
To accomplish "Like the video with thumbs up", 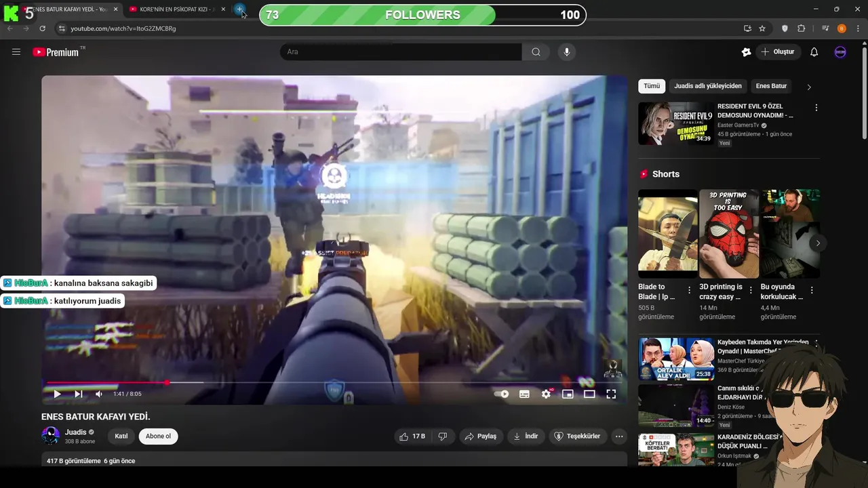I will coord(412,436).
